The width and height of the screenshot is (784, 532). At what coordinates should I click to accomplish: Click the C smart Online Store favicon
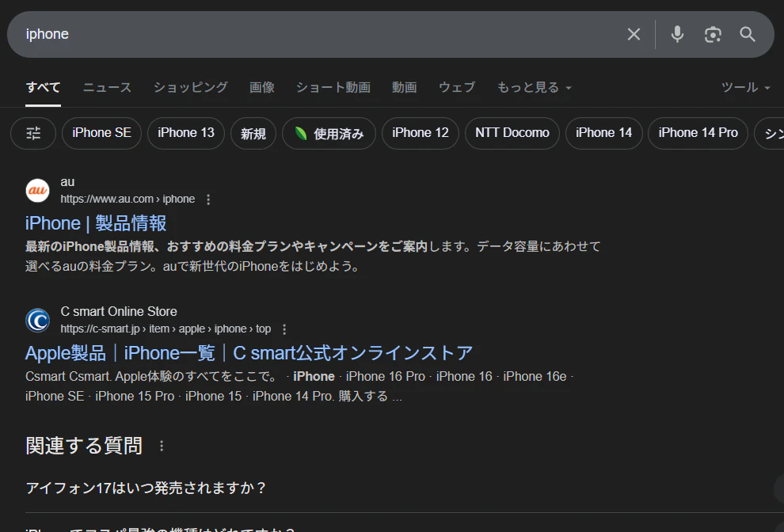point(37,320)
